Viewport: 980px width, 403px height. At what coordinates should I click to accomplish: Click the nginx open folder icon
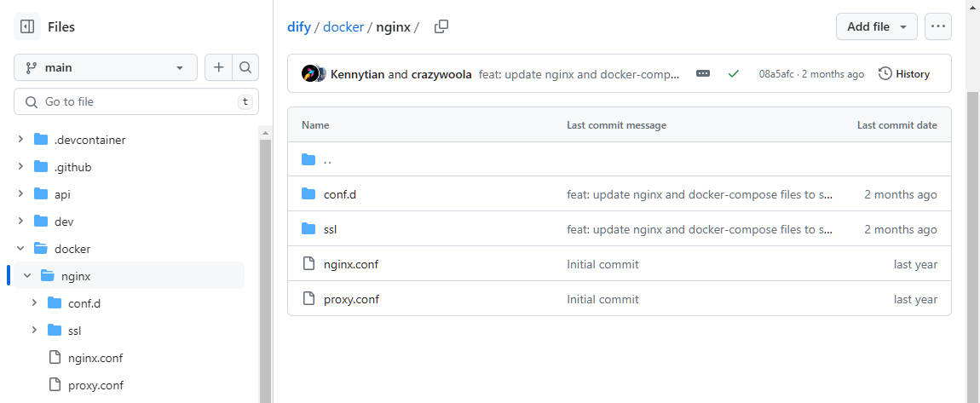pos(48,275)
